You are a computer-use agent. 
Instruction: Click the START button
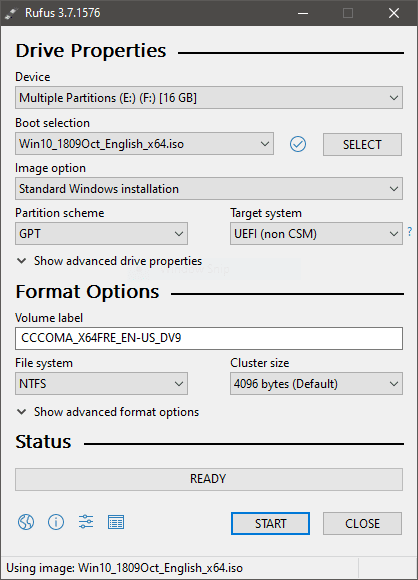270,523
